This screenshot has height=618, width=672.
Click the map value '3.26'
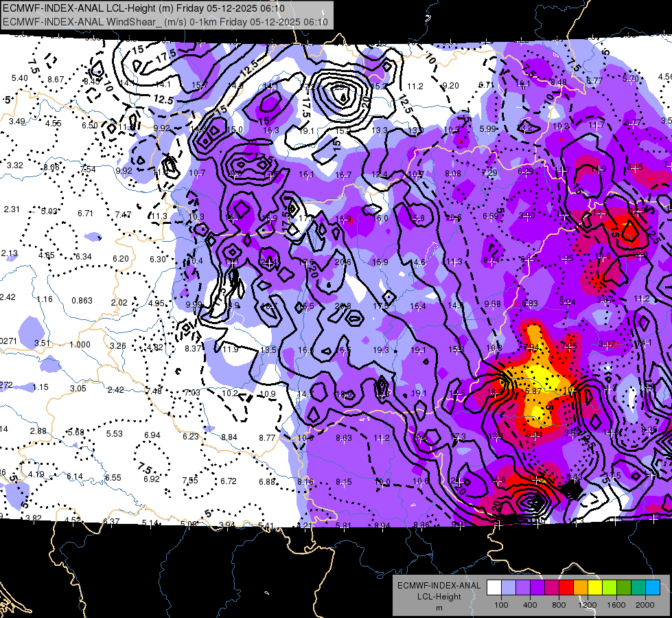tap(118, 345)
